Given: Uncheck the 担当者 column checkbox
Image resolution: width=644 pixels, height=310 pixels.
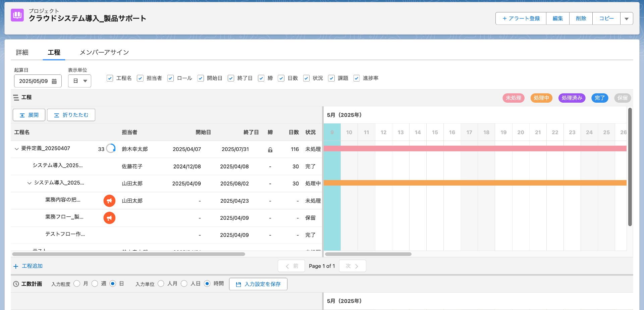Looking at the screenshot, I should click(x=140, y=78).
